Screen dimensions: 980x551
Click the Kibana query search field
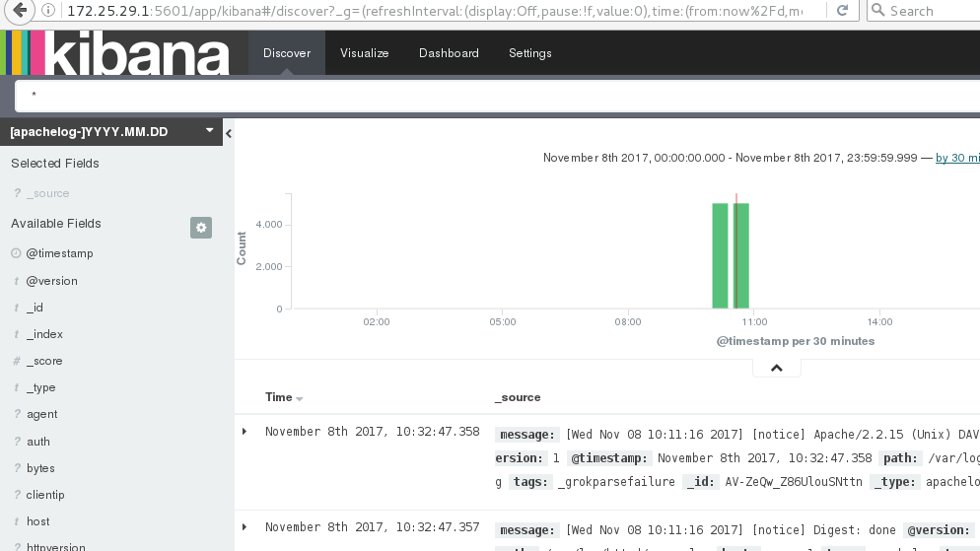pos(498,96)
